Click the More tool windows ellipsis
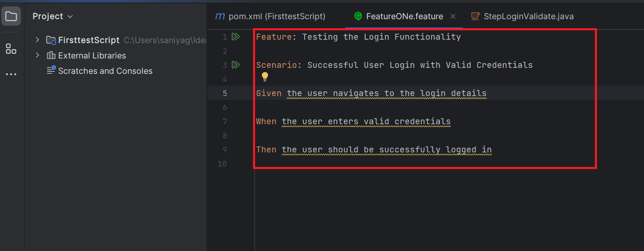Image resolution: width=644 pixels, height=251 pixels. tap(11, 74)
